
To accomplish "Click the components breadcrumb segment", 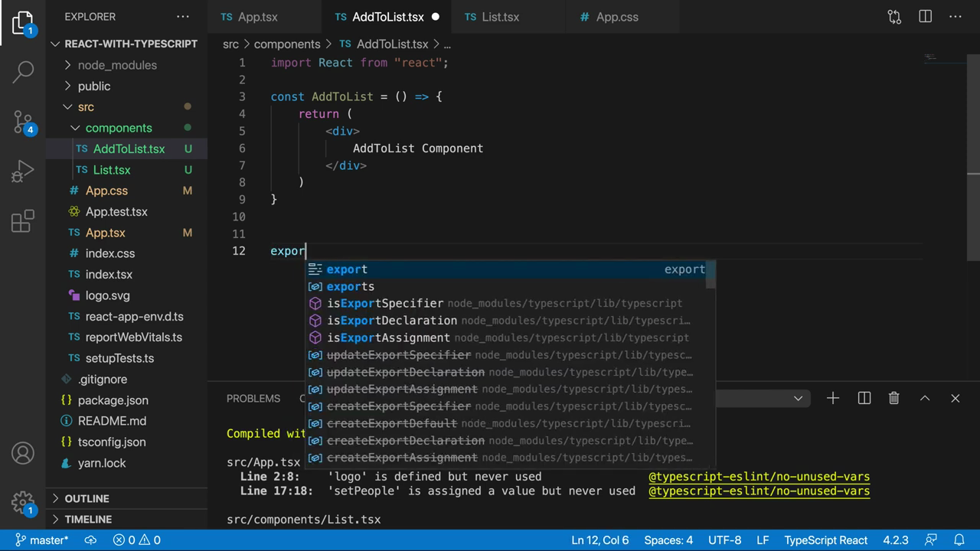I will (287, 44).
